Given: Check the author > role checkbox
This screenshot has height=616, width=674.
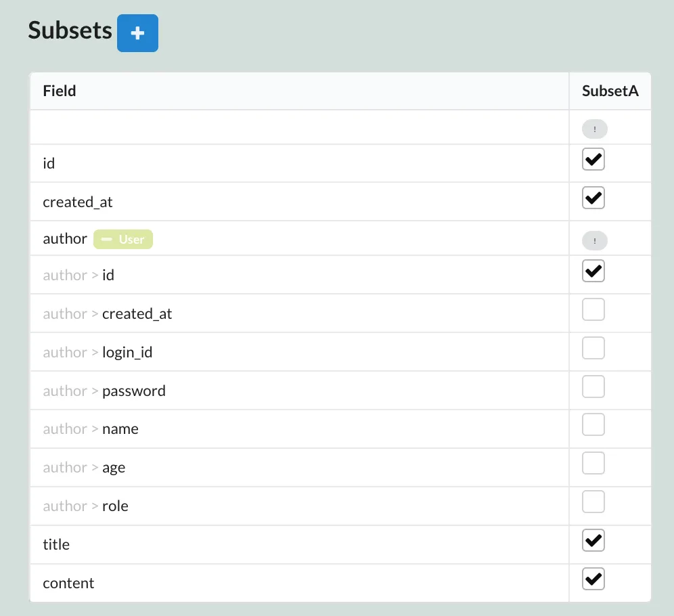Looking at the screenshot, I should click(x=593, y=502).
